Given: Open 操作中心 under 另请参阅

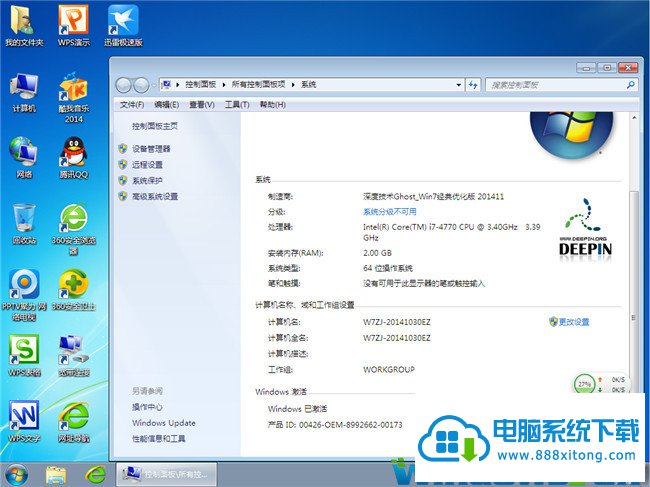Looking at the screenshot, I should tap(147, 407).
